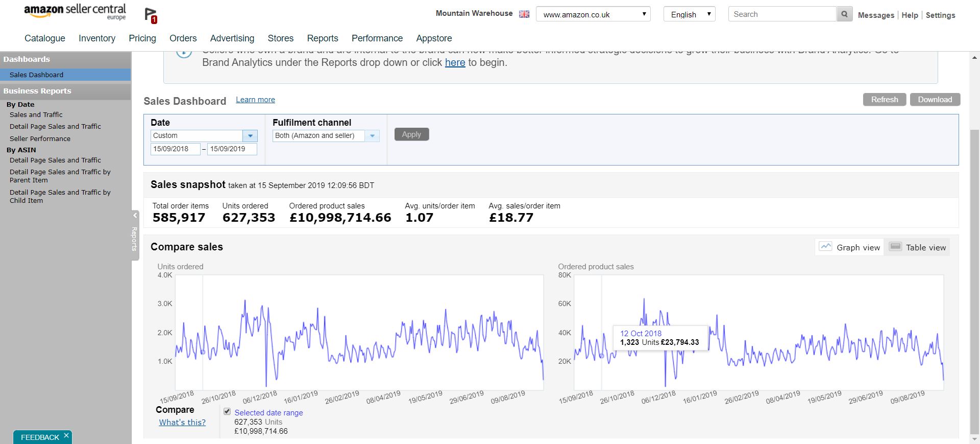The height and width of the screenshot is (444, 980).
Task: Open Help link in header
Action: point(910,15)
